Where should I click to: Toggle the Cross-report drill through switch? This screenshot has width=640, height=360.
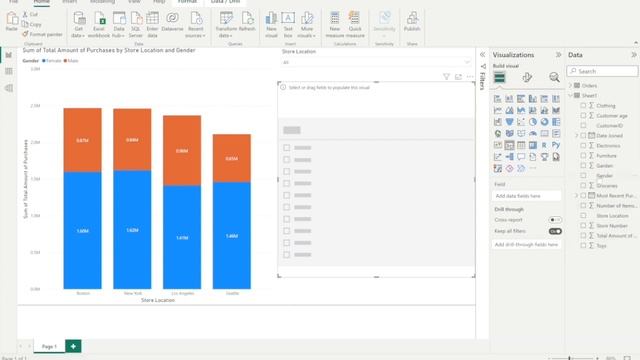point(555,220)
